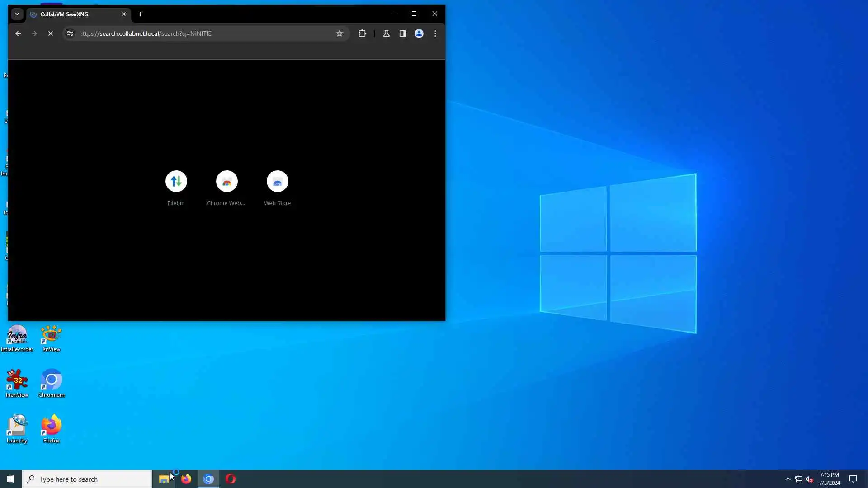This screenshot has height=488, width=868.
Task: Click the Filebin shortcut tile
Action: [x=176, y=182]
